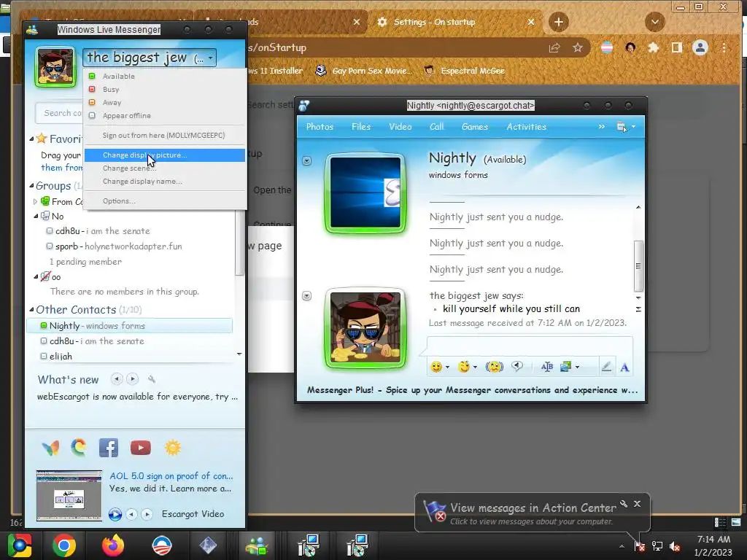Image resolution: width=747 pixels, height=560 pixels.
Task: Click the wink icon in chat toolbar
Action: 463,367
